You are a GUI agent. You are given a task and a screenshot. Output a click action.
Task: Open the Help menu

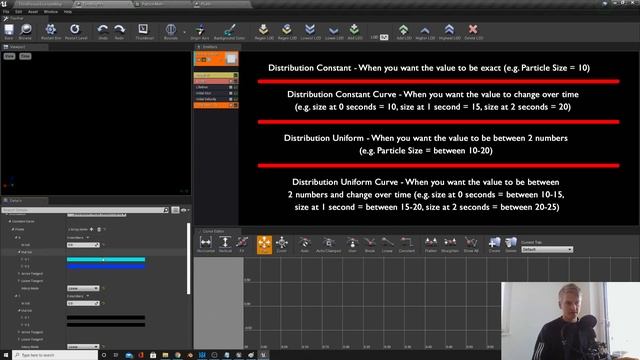pos(68,12)
